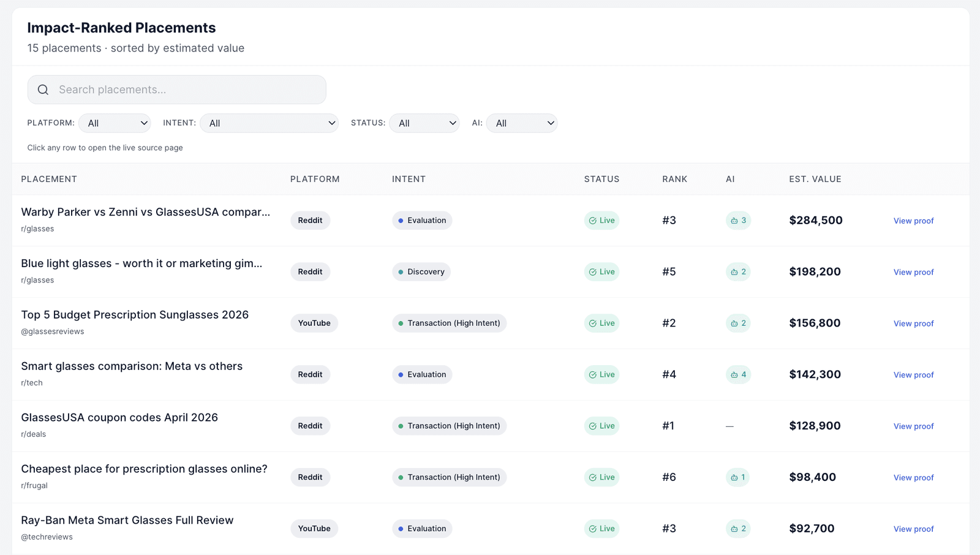The height and width of the screenshot is (555, 980).
Task: View proof for Ray-Ban Meta Smart Glasses review
Action: point(913,530)
